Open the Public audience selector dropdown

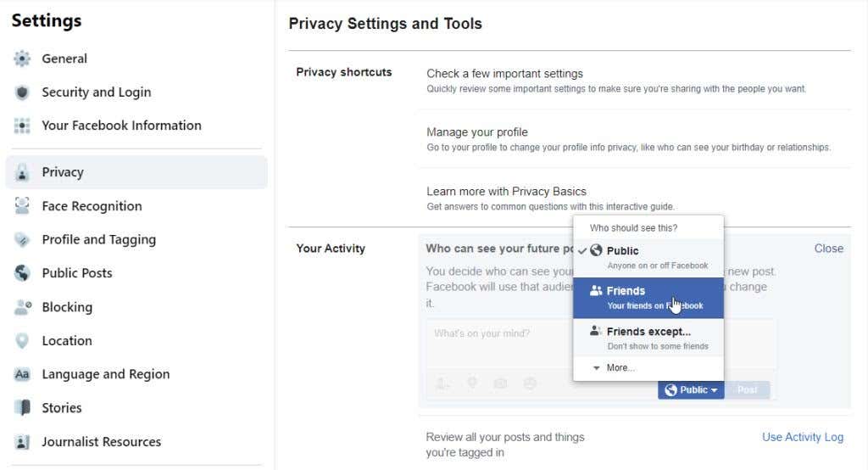pos(691,390)
